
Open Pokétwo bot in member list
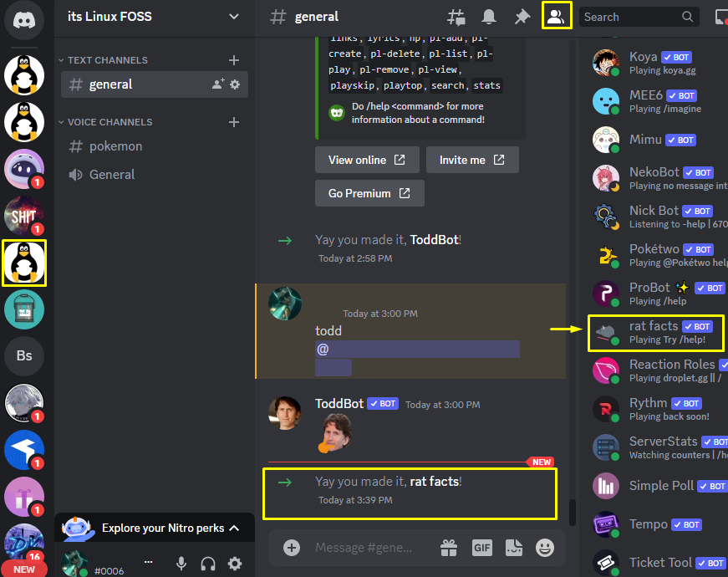[x=658, y=255]
